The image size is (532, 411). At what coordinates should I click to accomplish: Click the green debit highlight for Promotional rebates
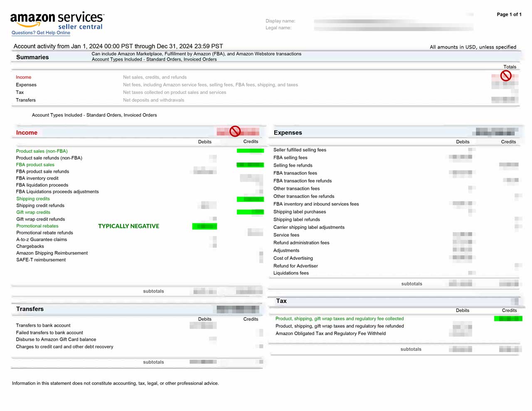point(204,226)
